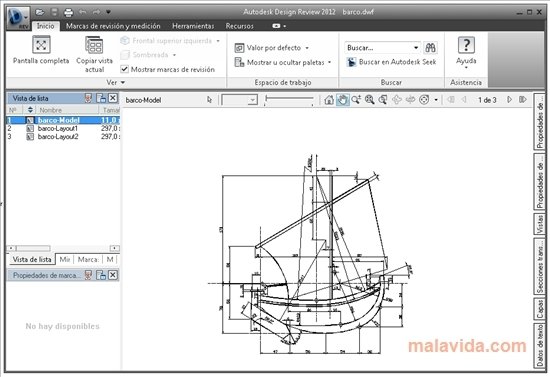Click Copiar vista actual icon
This screenshot has height=377, width=550.
(x=94, y=46)
